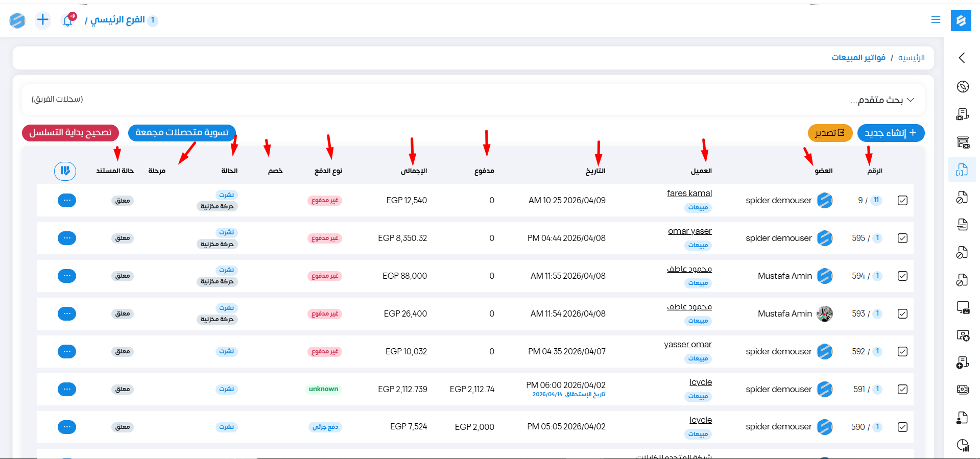Viewport: 980px width, 459px height.
Task: Open the compass dashboard icon in sidebar
Action: coord(963,86)
